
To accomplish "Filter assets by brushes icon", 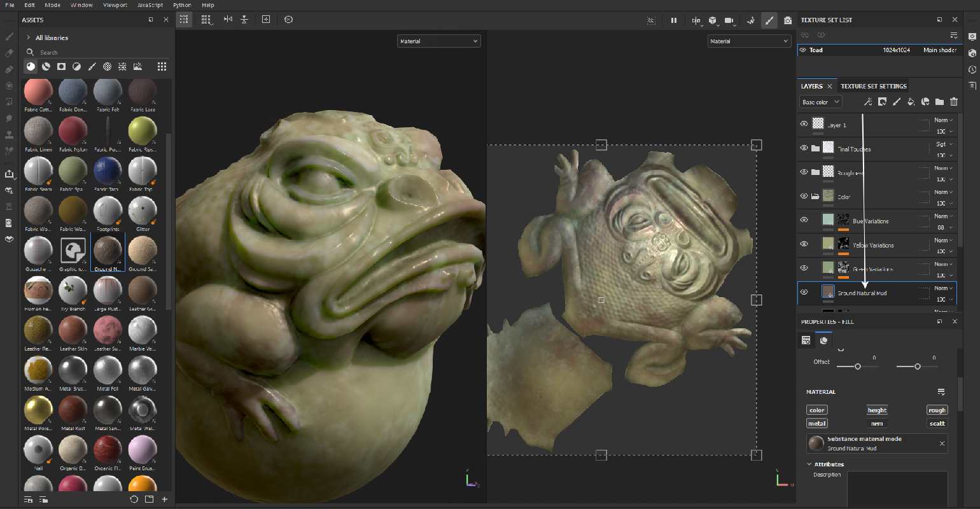I will click(92, 66).
